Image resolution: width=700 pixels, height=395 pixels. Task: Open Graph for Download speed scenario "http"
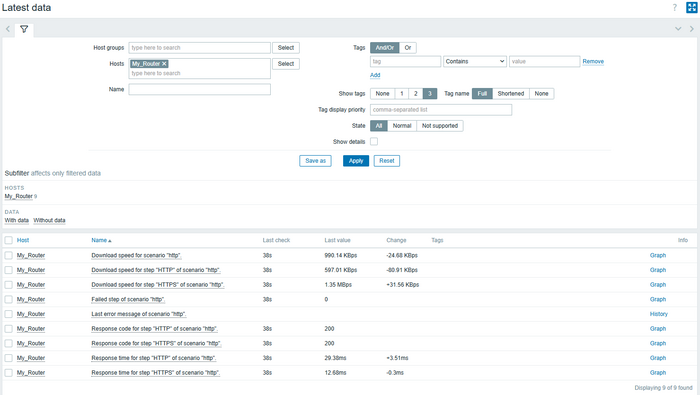click(x=658, y=255)
